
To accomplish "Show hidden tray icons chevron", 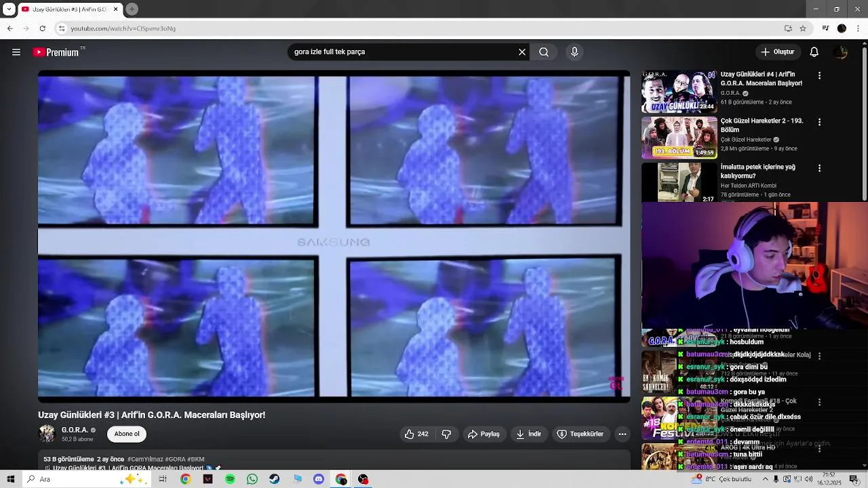I will [x=766, y=479].
